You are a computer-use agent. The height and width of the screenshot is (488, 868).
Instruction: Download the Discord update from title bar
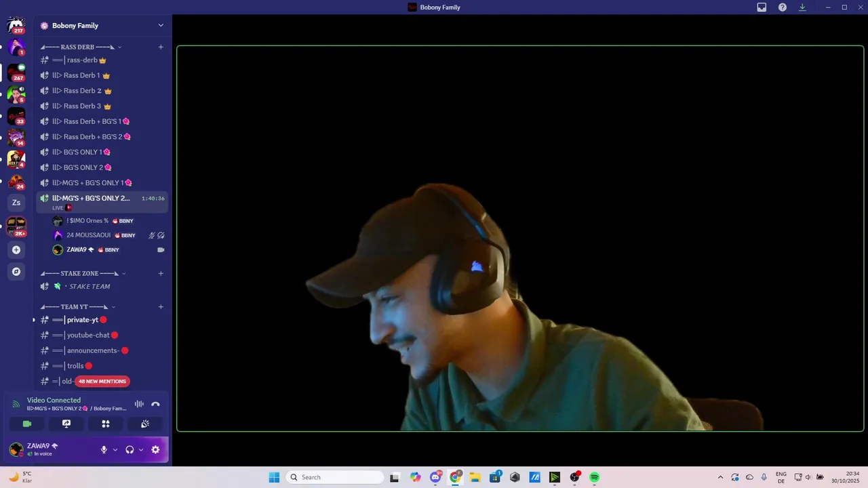pos(802,7)
